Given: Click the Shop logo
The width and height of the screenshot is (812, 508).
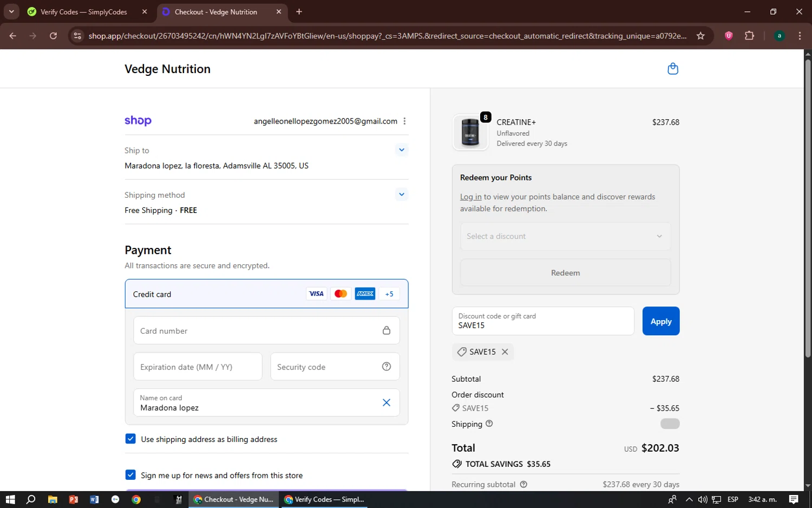Looking at the screenshot, I should pyautogui.click(x=138, y=121).
